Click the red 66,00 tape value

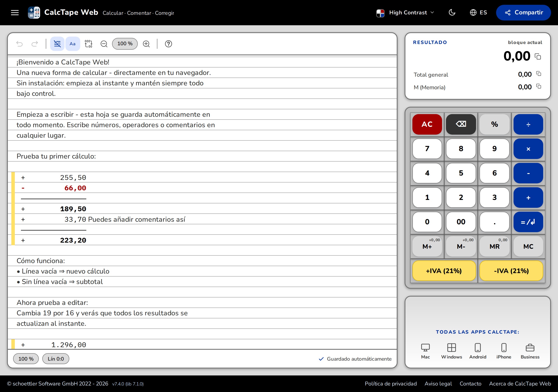click(x=75, y=188)
